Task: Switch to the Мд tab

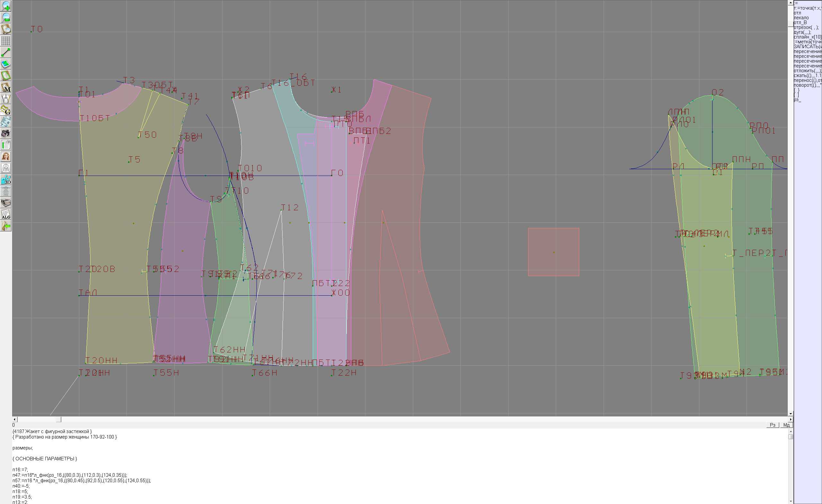Action: click(786, 425)
